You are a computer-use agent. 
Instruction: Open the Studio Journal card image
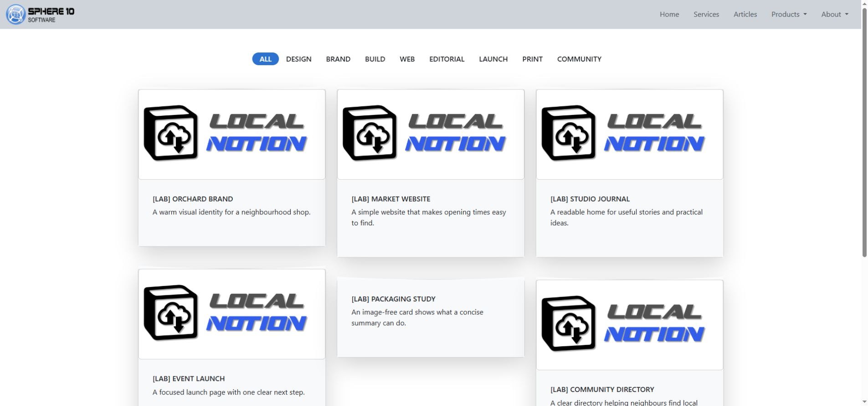(630, 134)
